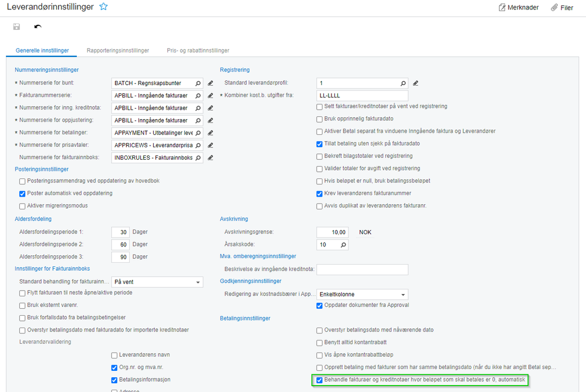This screenshot has width=586, height=392.
Task: Open lookup for Nummerserie for betalinger
Action: 198,133
